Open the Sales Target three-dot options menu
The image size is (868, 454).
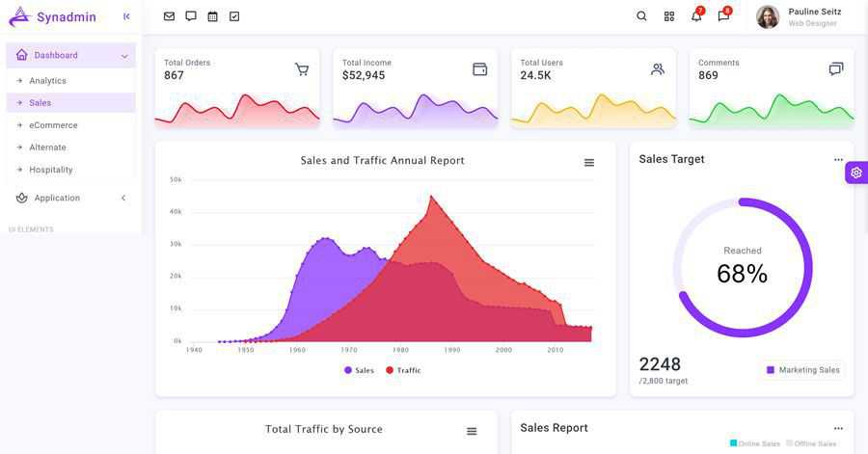(838, 160)
